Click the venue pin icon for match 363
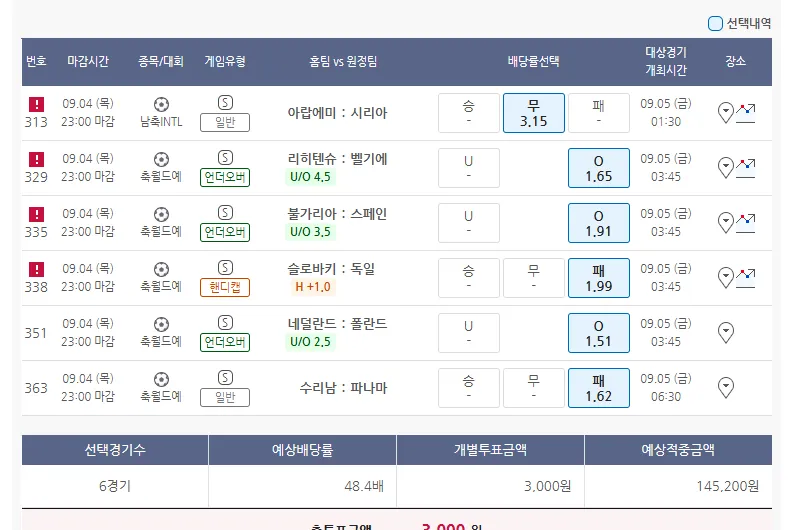The width and height of the screenshot is (791, 530). click(727, 387)
